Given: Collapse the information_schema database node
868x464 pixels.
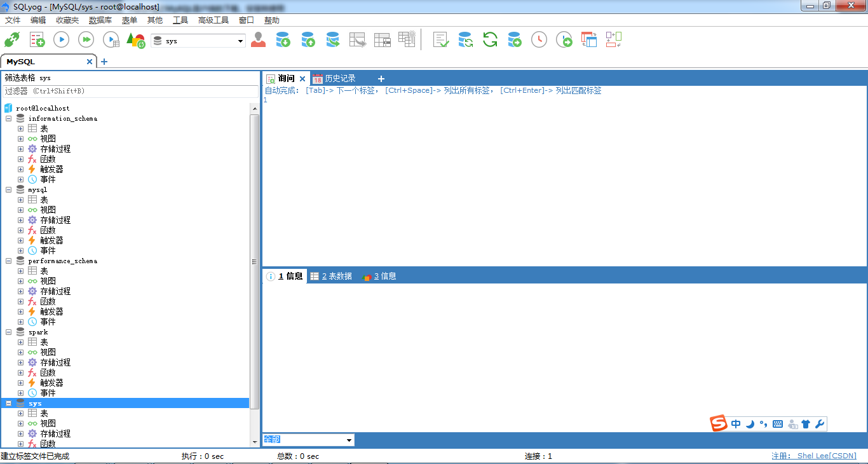Looking at the screenshot, I should click(x=9, y=118).
